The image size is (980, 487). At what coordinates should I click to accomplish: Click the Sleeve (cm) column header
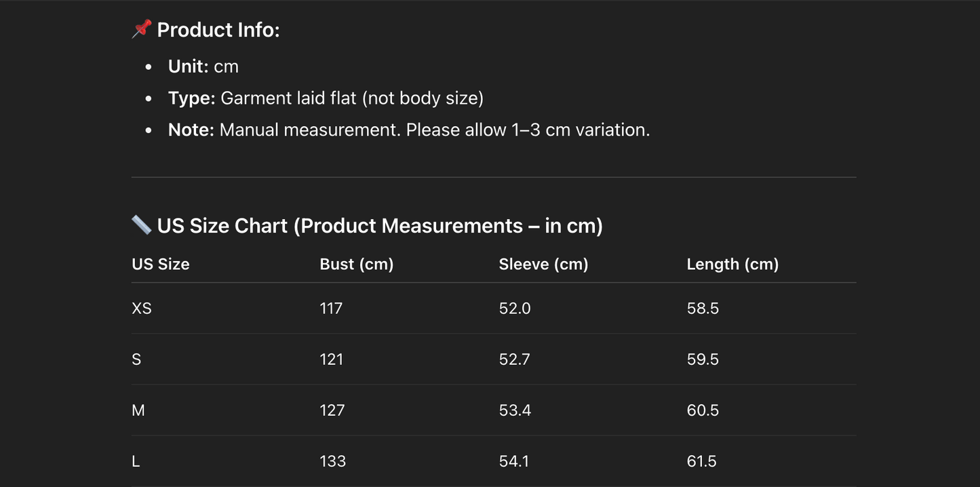pyautogui.click(x=543, y=264)
